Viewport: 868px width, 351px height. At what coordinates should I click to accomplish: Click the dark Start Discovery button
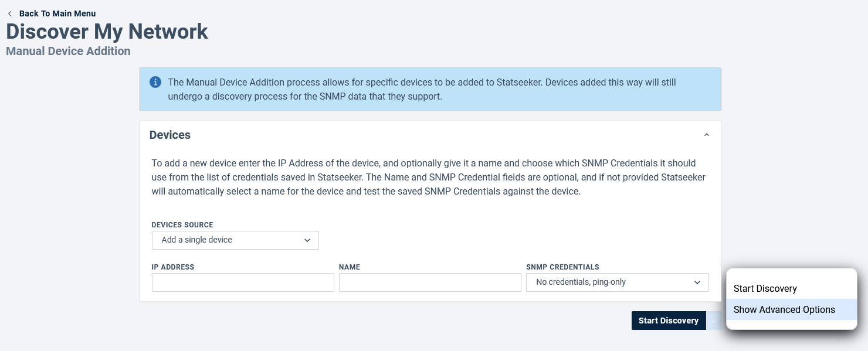(x=669, y=321)
